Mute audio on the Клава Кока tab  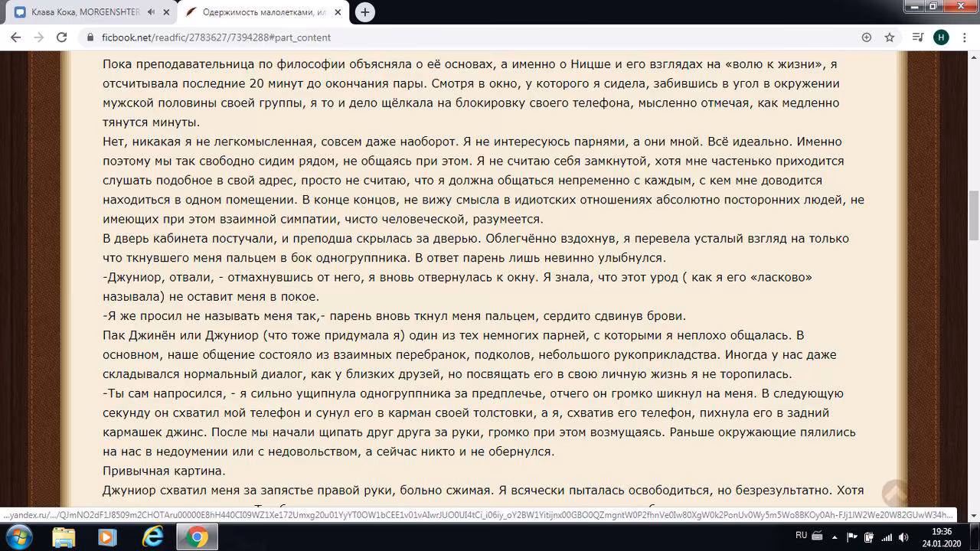151,12
